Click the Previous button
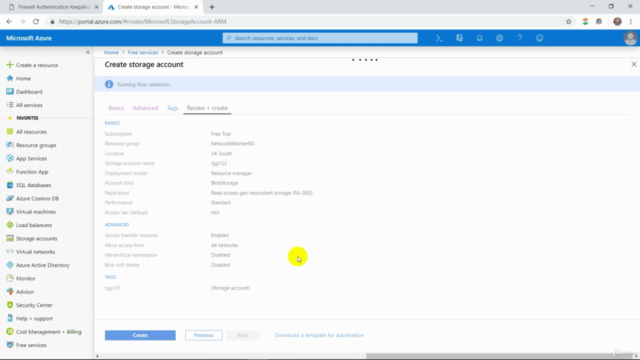Image resolution: width=640 pixels, height=360 pixels. pos(204,335)
